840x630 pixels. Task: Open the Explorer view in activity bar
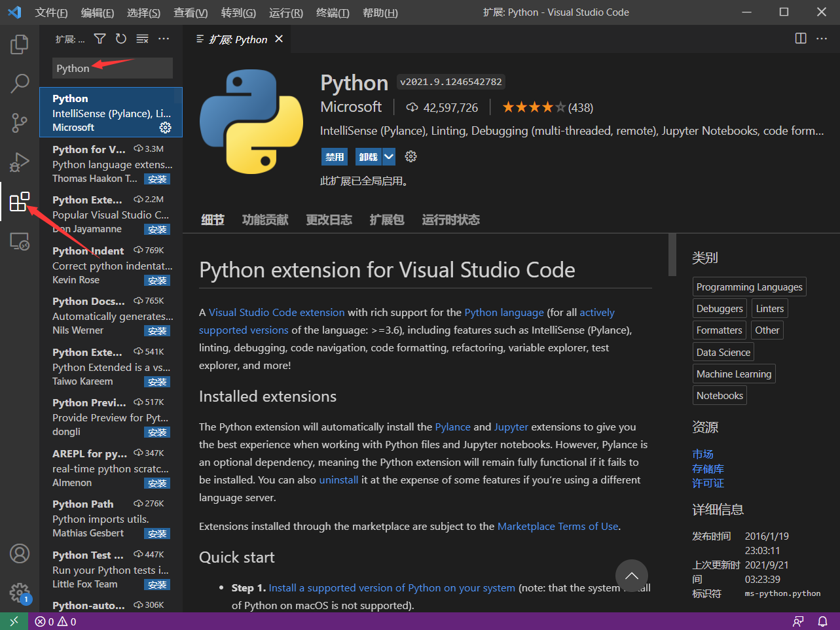coord(20,44)
